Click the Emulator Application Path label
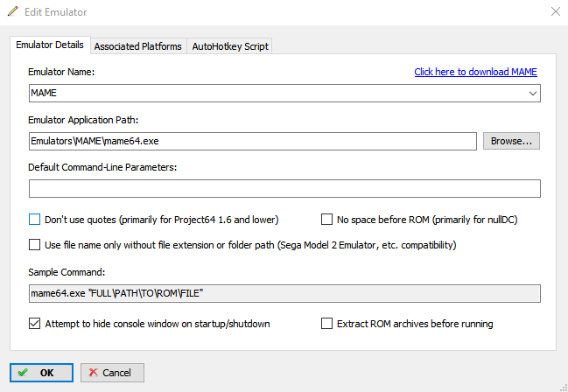 pyautogui.click(x=83, y=120)
